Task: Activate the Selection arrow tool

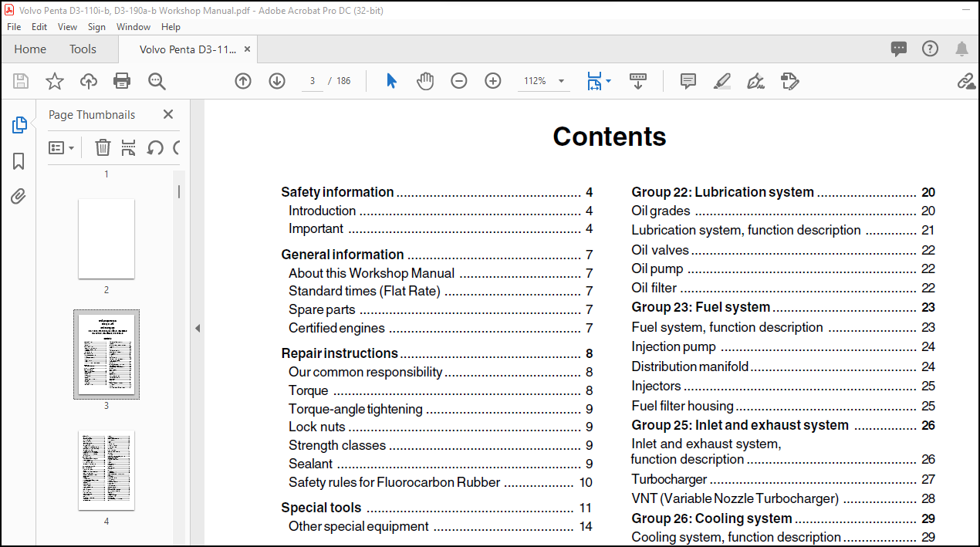Action: point(391,81)
